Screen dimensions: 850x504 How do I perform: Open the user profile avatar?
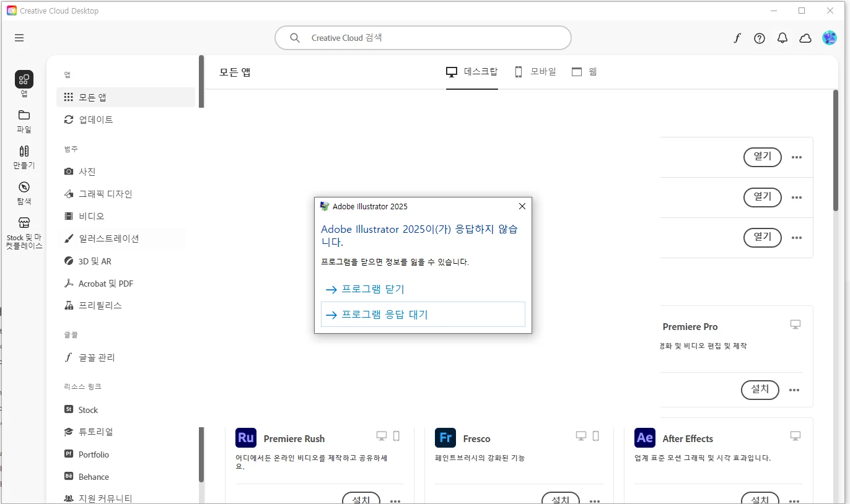pyautogui.click(x=829, y=38)
